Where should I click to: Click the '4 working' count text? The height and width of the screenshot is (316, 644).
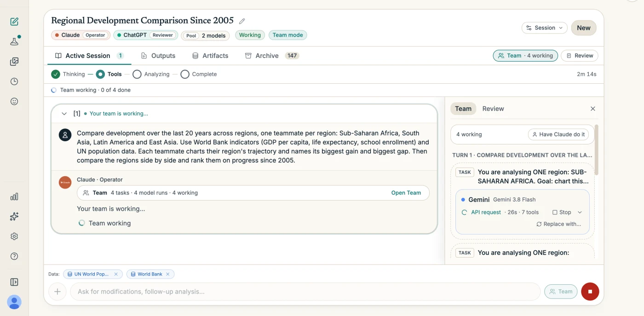[x=469, y=134]
